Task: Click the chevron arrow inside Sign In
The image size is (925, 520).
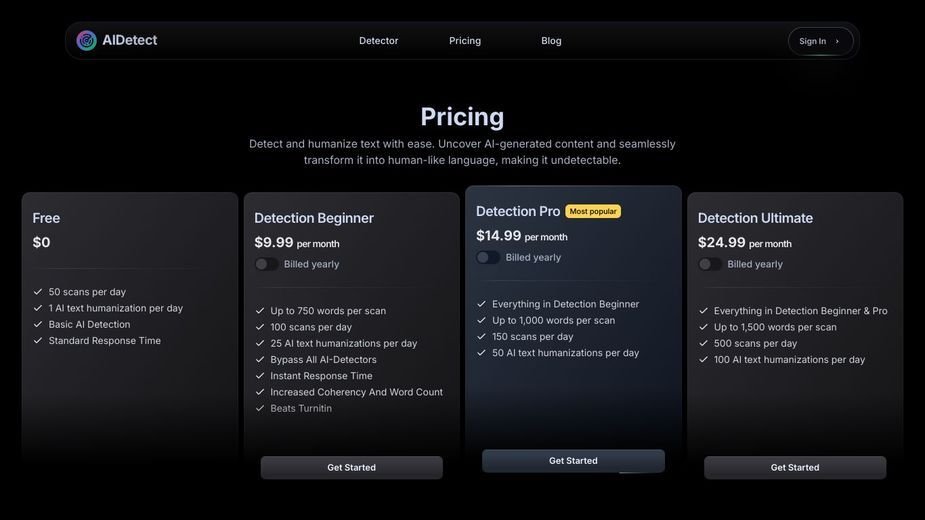Action: (837, 41)
